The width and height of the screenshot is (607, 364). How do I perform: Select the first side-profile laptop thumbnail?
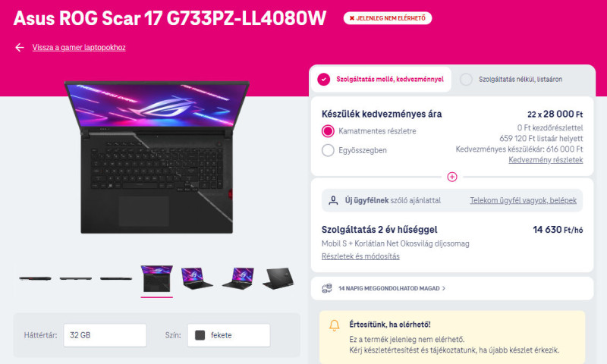(x=35, y=278)
